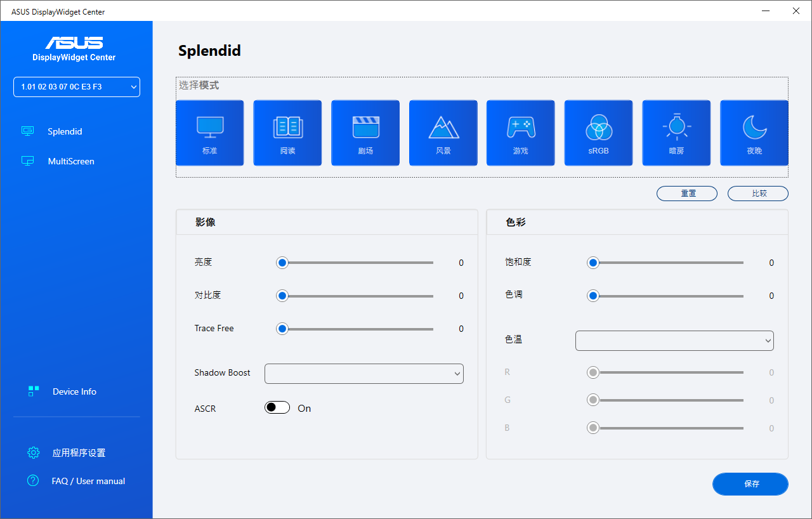Enable the 夜晚 (Night) mode icon

tap(754, 133)
